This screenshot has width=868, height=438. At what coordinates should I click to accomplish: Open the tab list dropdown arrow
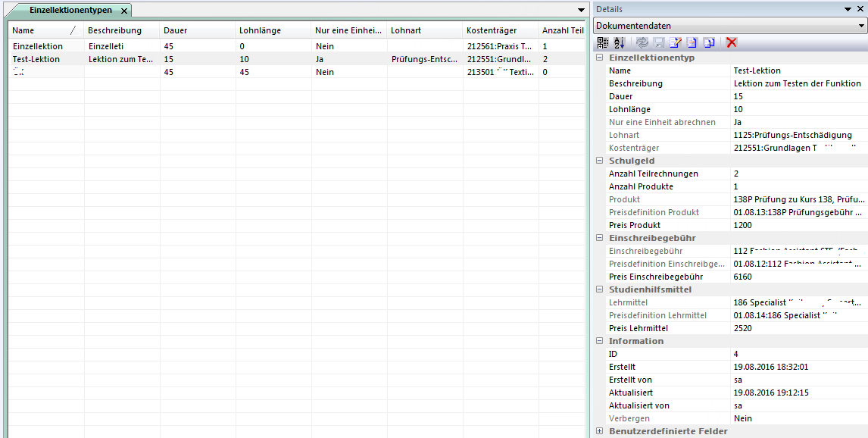[x=581, y=11]
